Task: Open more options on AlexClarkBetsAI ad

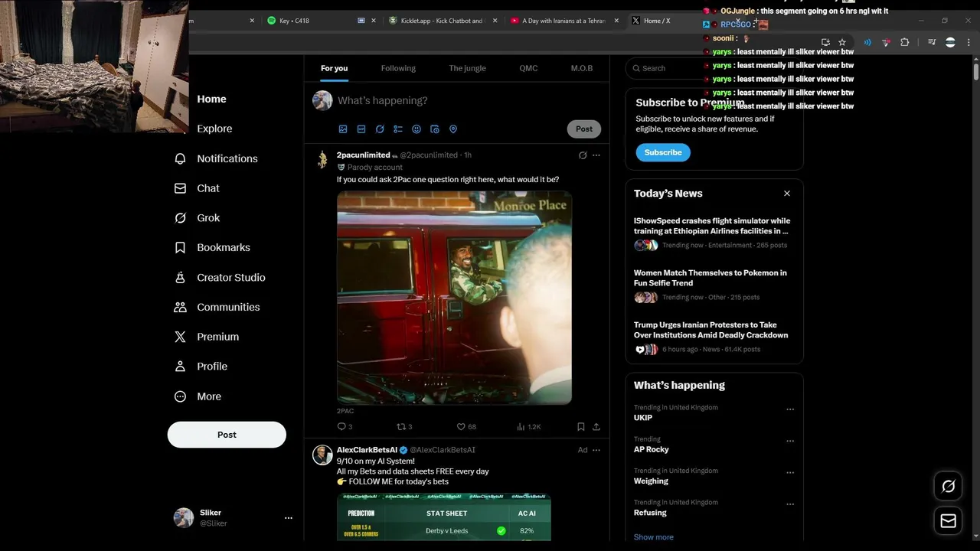Action: [596, 450]
